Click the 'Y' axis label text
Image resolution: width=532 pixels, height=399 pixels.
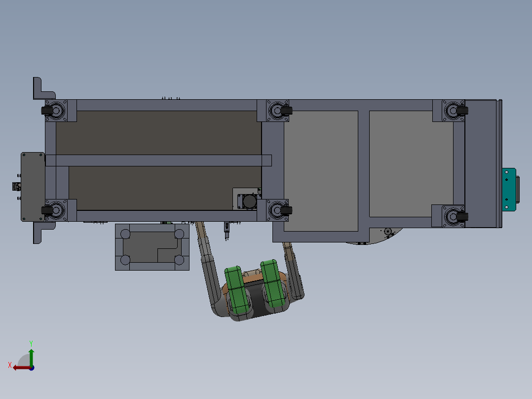pyautogui.click(x=31, y=343)
